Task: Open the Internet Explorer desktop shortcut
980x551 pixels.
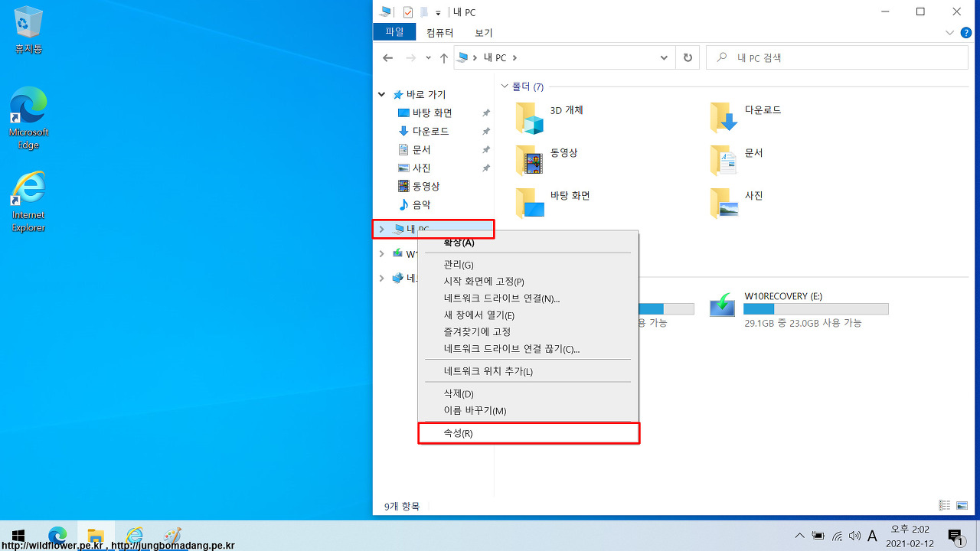Action: (x=28, y=201)
